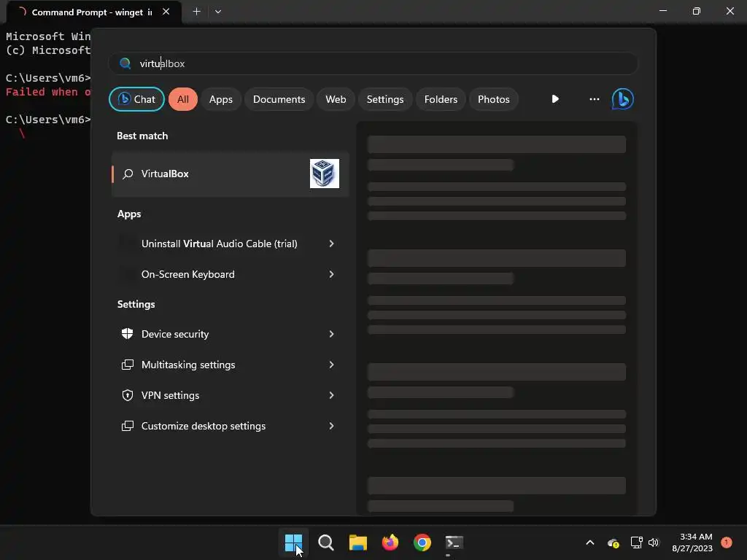The height and width of the screenshot is (560, 747).
Task: Switch to Terminal in the taskbar
Action: point(454,542)
